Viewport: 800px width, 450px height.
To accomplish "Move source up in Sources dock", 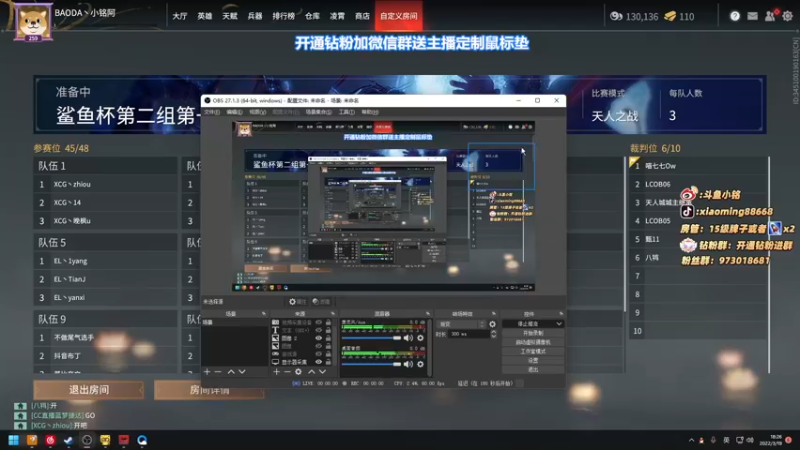I will coord(312,371).
